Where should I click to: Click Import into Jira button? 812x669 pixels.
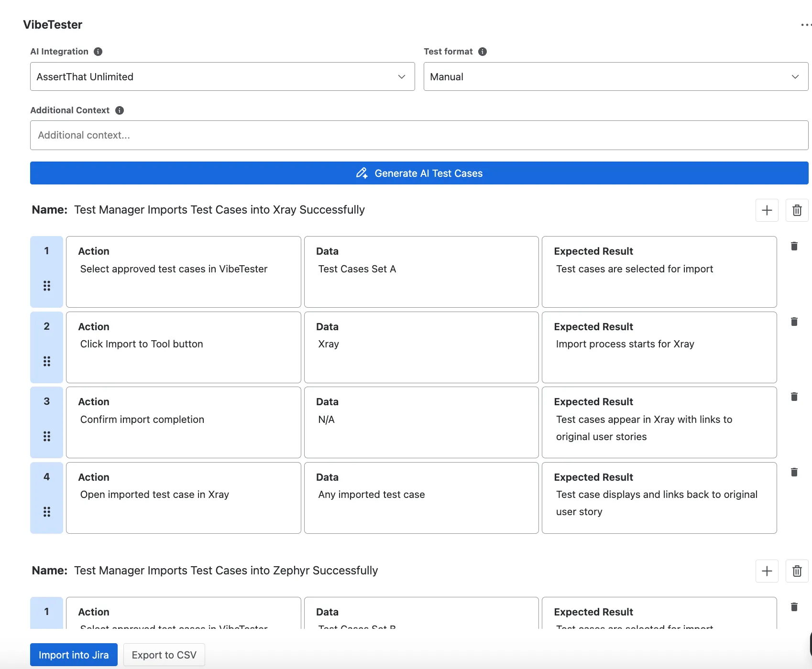tap(74, 655)
